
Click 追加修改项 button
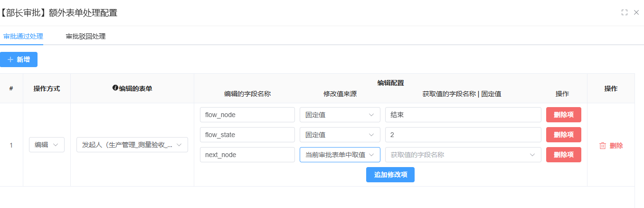[390, 175]
